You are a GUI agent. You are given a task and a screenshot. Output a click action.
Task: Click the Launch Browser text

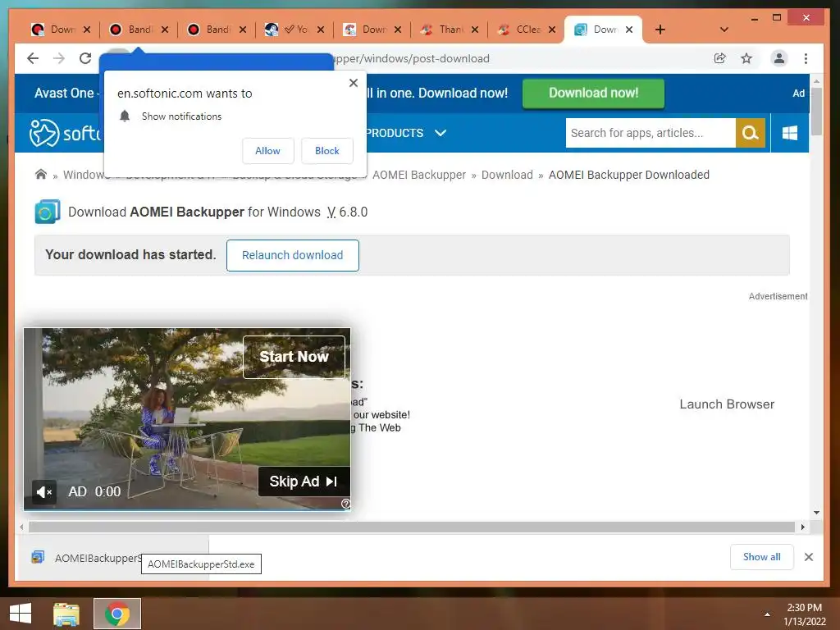click(x=727, y=404)
